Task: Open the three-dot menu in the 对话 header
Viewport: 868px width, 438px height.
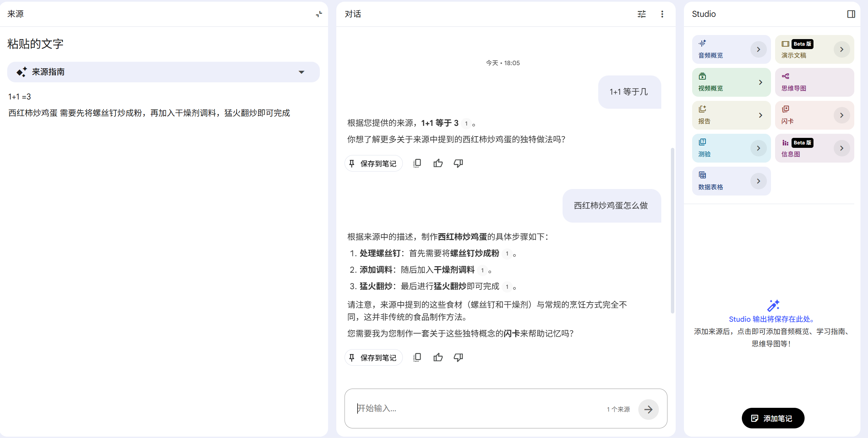Action: [662, 14]
